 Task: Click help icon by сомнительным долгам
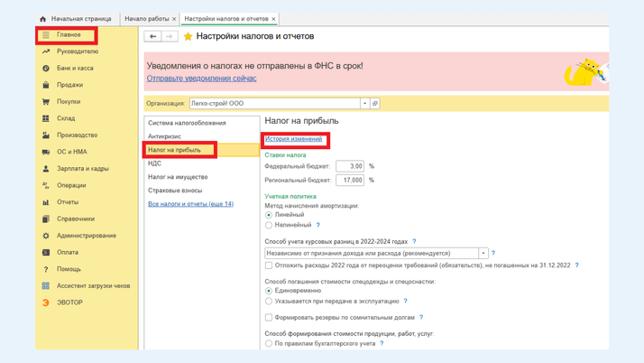coord(421,317)
